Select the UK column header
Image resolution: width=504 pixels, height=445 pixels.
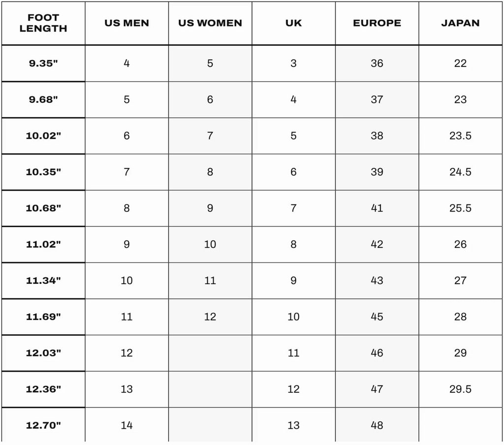click(293, 23)
